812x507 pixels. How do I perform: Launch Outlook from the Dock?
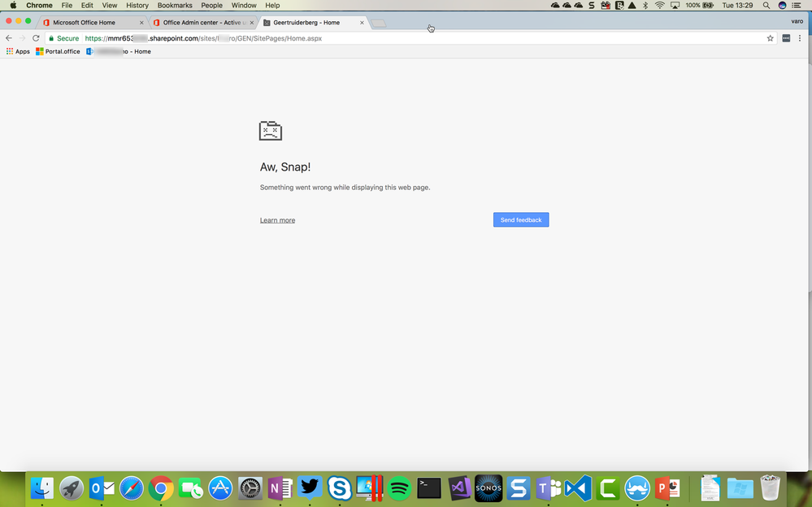click(x=102, y=488)
